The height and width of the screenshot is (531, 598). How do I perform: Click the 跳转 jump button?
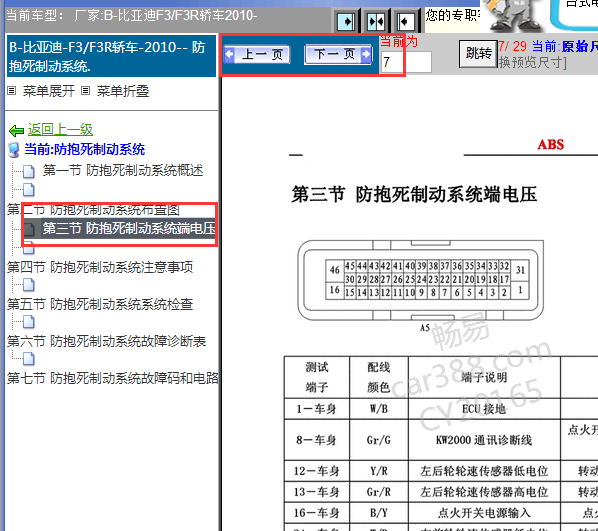[478, 53]
